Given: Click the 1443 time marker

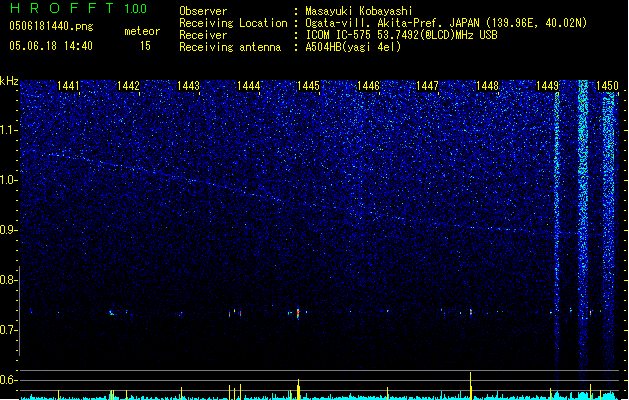Looking at the screenshot, I should [x=188, y=86].
